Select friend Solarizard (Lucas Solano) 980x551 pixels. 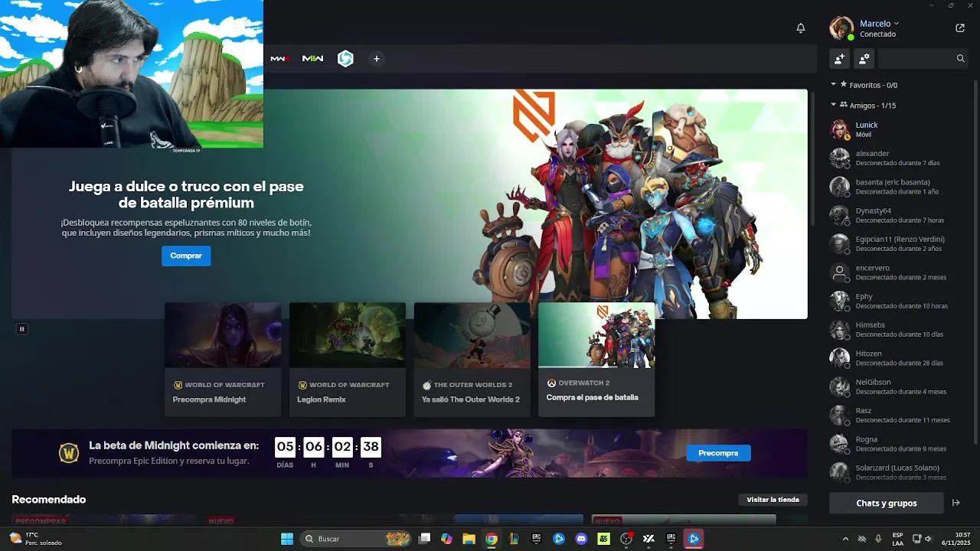click(900, 472)
